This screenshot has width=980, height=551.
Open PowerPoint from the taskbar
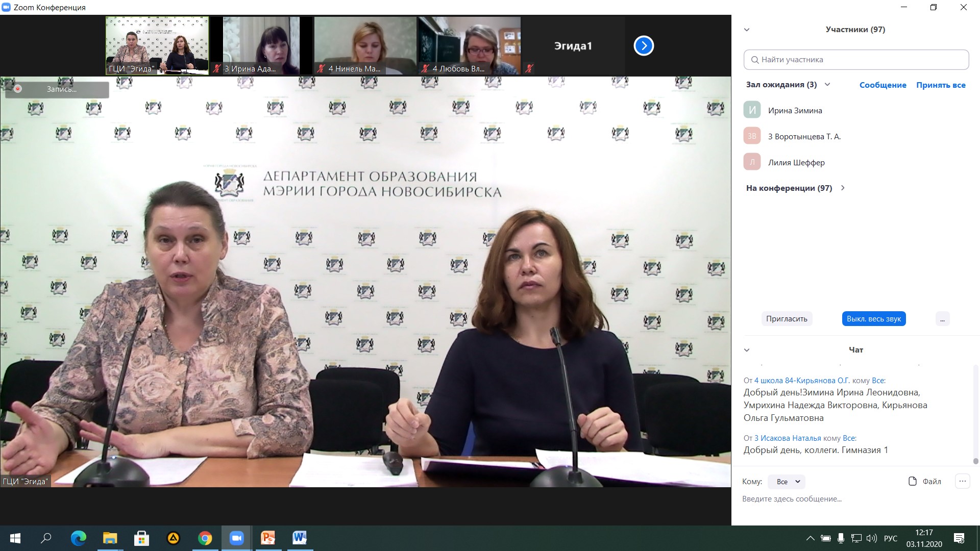tap(268, 538)
